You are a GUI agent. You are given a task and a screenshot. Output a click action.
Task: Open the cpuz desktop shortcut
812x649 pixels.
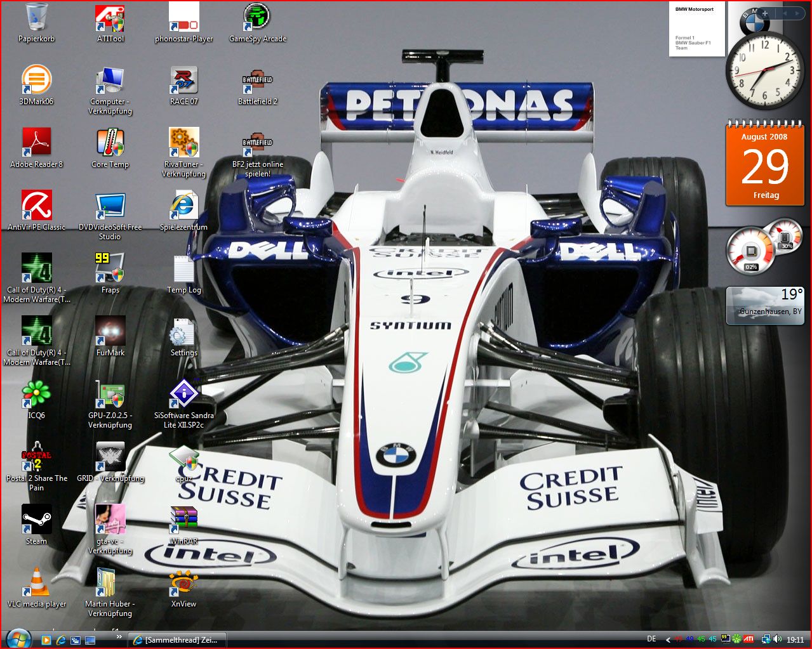[x=184, y=462]
